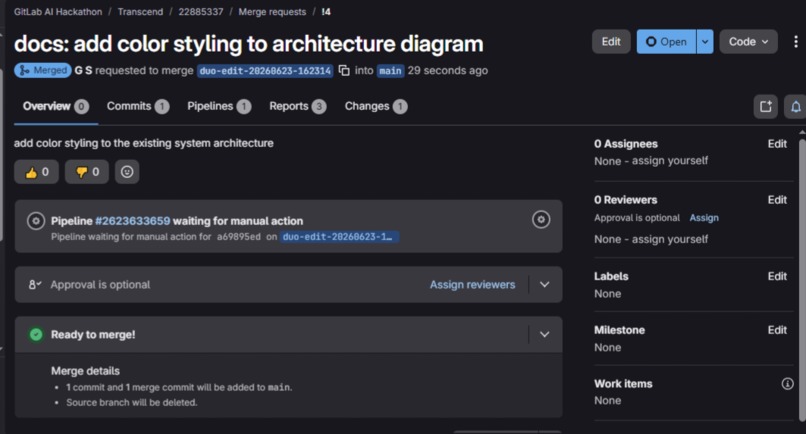Add emoji reaction with smiley icon
The height and width of the screenshot is (434, 806).
(127, 172)
